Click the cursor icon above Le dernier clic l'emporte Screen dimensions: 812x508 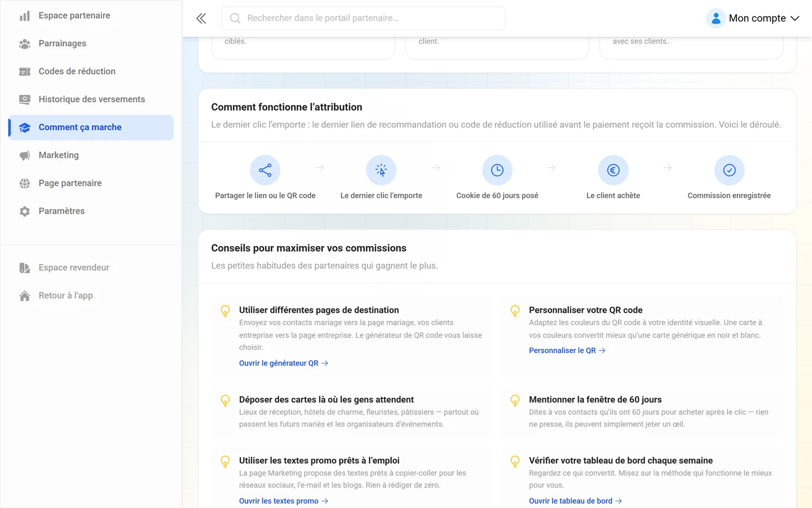pos(381,170)
